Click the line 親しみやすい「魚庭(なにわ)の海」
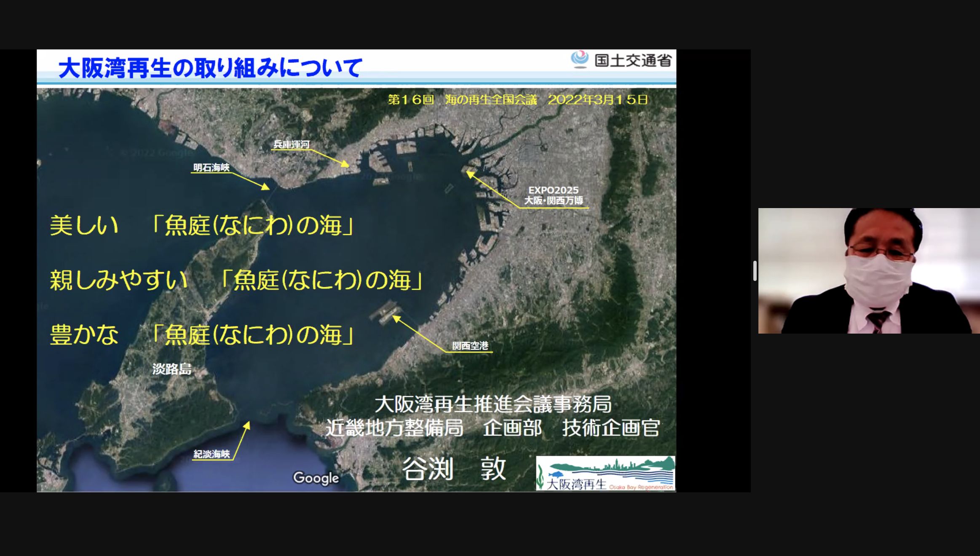Viewport: 980px width, 556px height. pos(236,280)
